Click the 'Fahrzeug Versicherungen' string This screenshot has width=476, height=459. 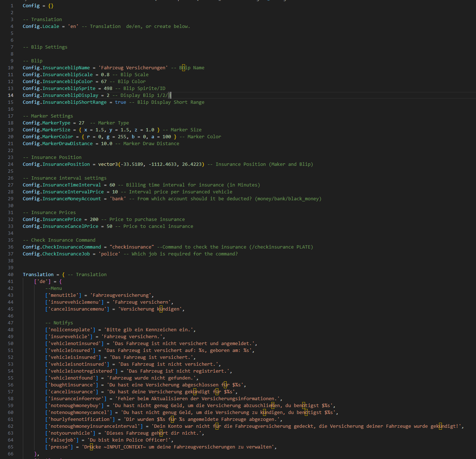[133, 68]
